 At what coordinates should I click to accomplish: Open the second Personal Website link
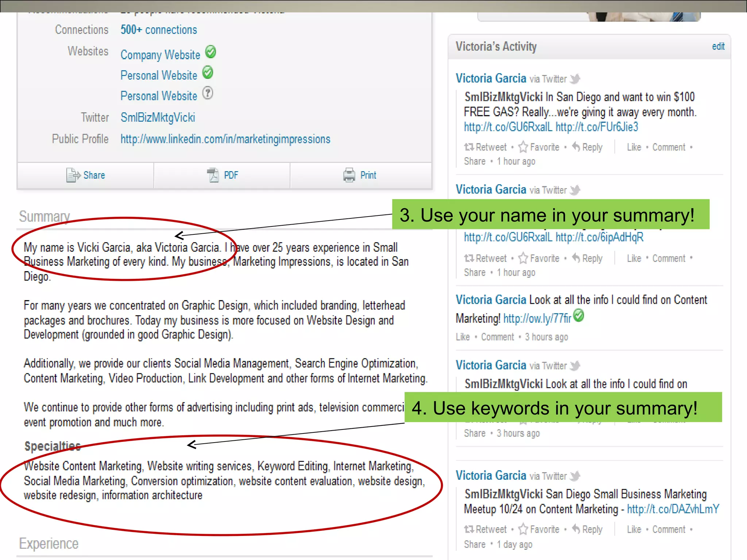tap(159, 96)
